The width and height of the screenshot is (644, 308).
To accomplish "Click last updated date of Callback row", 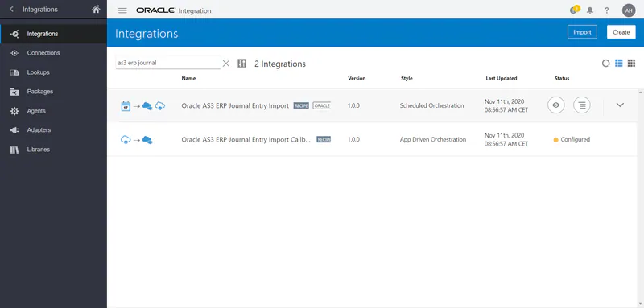I will tap(506, 139).
